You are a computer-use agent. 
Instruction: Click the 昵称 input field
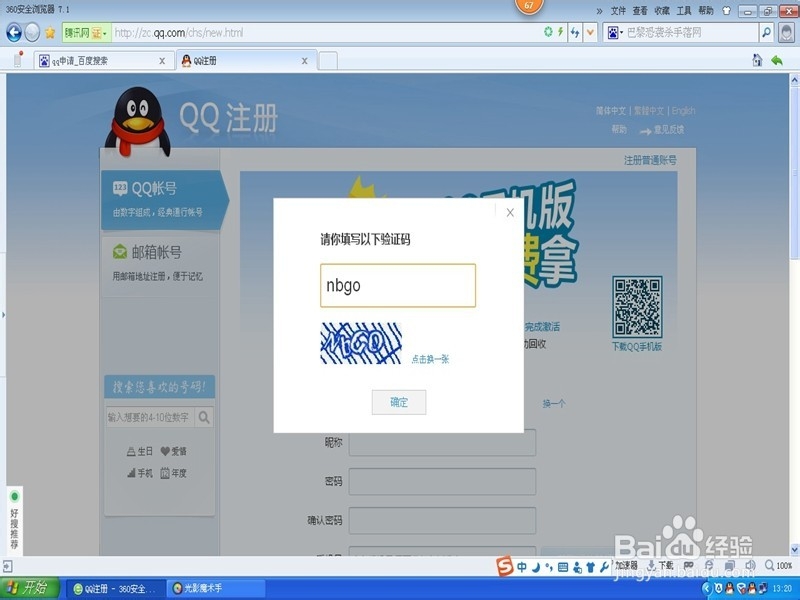click(442, 442)
